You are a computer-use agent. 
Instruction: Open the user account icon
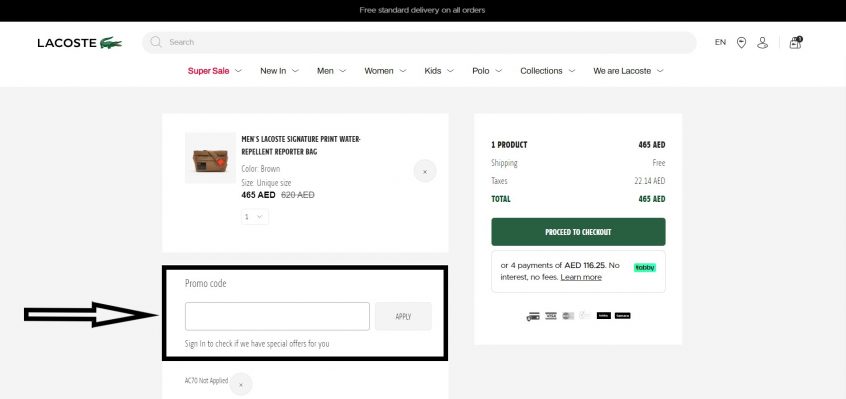(x=762, y=43)
